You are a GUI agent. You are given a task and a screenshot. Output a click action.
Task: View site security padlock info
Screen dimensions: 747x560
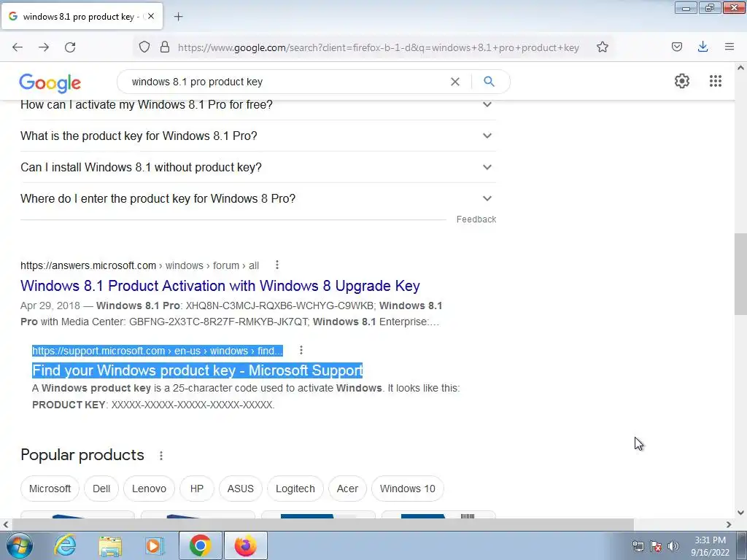[165, 47]
